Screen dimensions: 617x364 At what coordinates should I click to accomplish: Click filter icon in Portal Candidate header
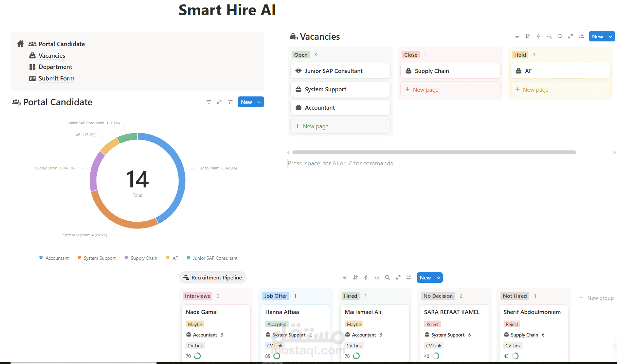pyautogui.click(x=209, y=102)
